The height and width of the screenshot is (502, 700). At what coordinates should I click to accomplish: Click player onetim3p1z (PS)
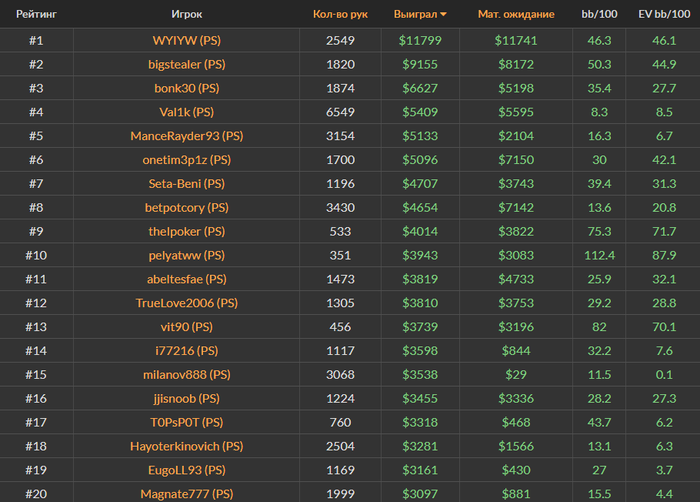pyautogui.click(x=186, y=160)
